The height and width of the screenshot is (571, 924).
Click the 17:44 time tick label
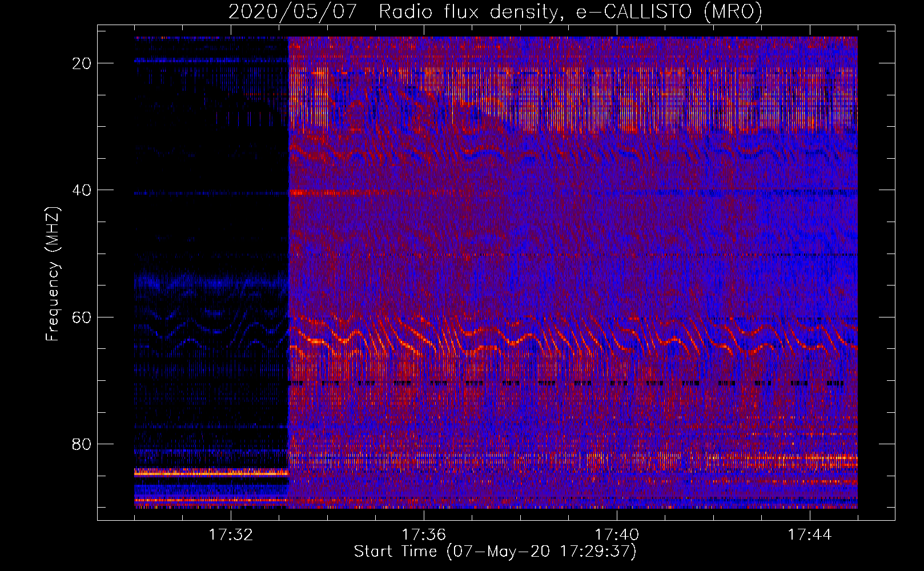[810, 535]
